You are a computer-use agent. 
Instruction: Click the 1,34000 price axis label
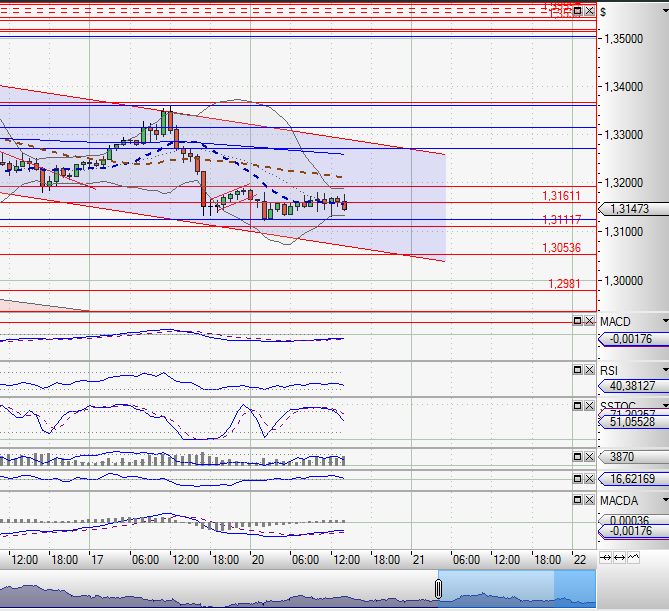coord(623,87)
